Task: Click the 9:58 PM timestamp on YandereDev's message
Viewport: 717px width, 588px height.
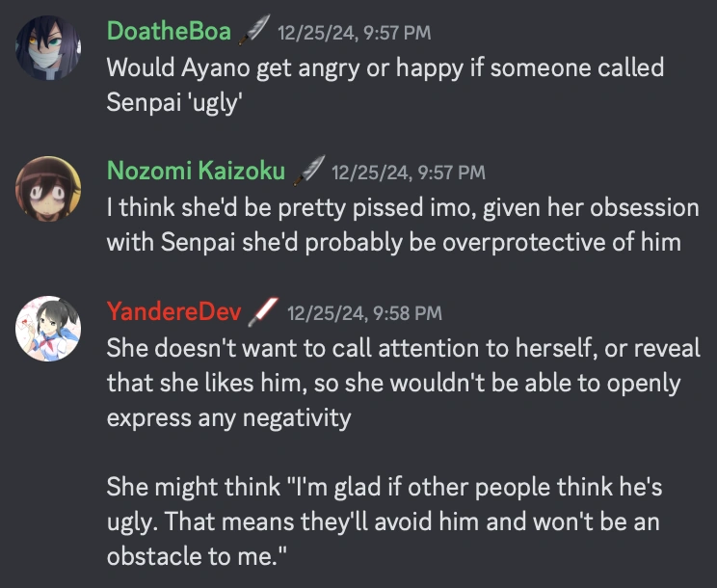Action: coord(364,313)
